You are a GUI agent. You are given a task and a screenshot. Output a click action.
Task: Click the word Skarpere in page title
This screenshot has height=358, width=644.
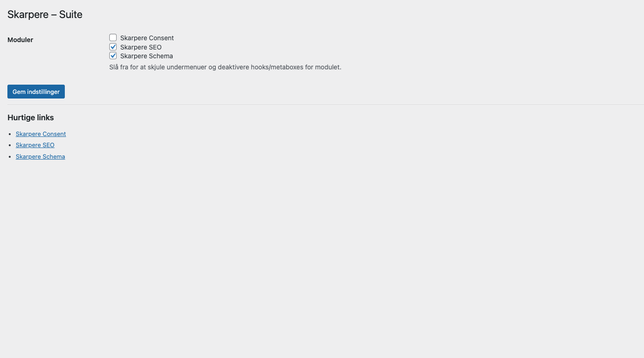point(28,15)
